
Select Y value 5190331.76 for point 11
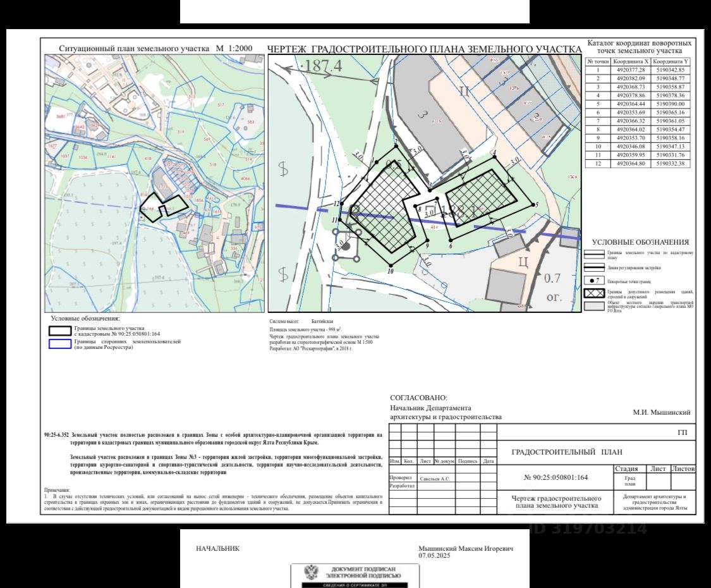671,155
